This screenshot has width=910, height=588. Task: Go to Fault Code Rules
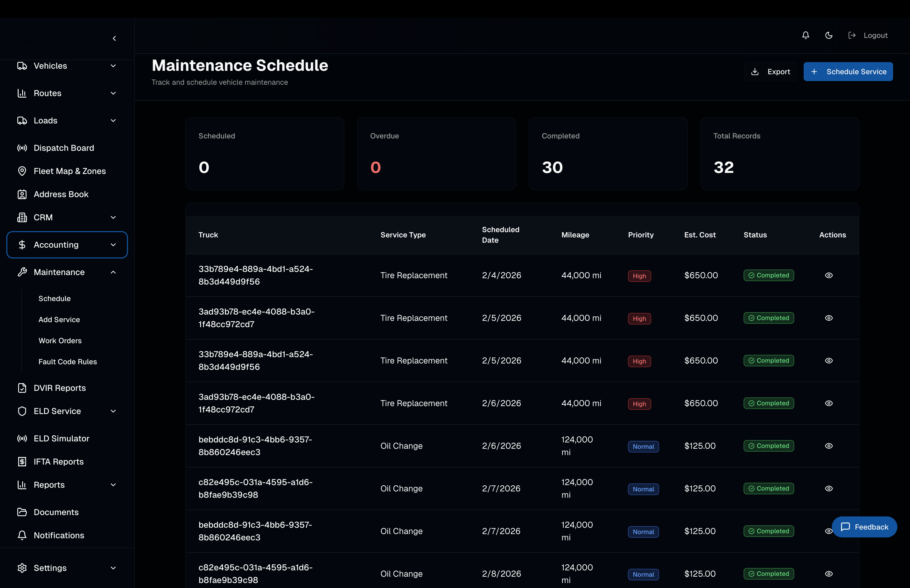pyautogui.click(x=68, y=362)
